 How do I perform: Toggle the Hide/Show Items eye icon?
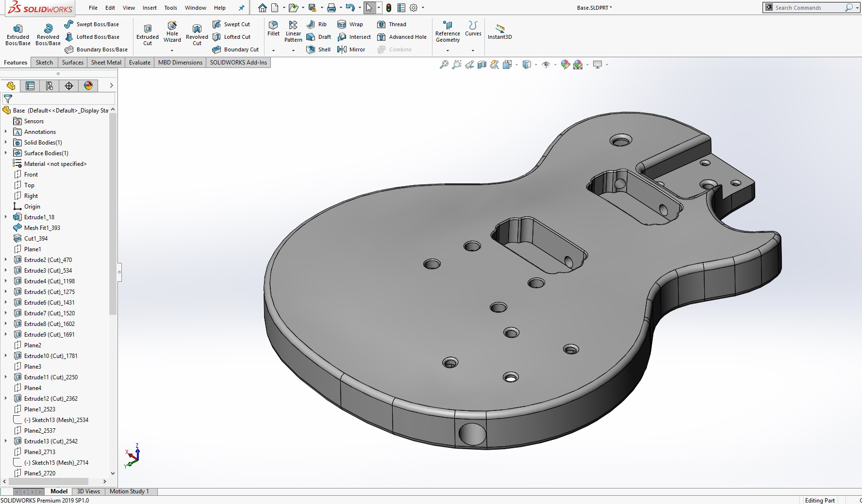(x=546, y=65)
